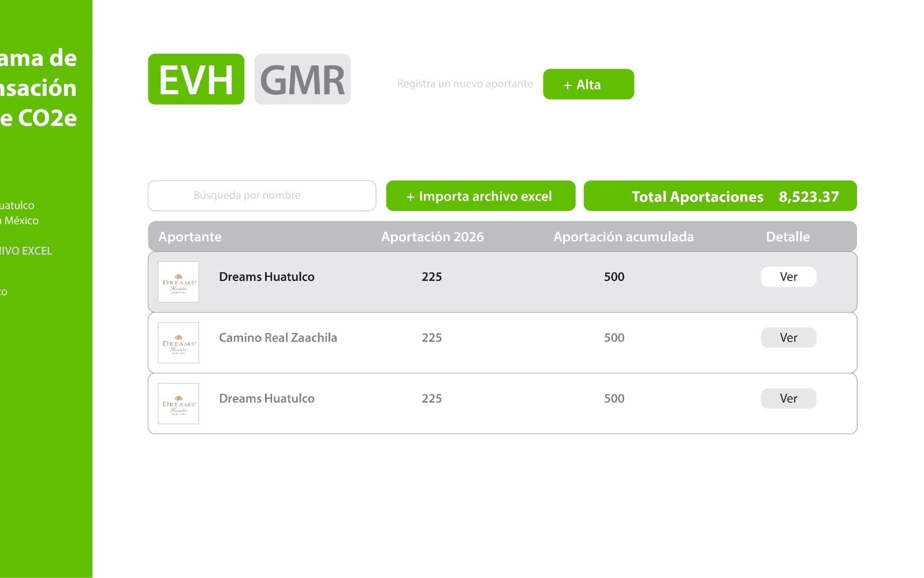Click Registra un nuevo aportante label
The width and height of the screenshot is (924, 578).
465,84
